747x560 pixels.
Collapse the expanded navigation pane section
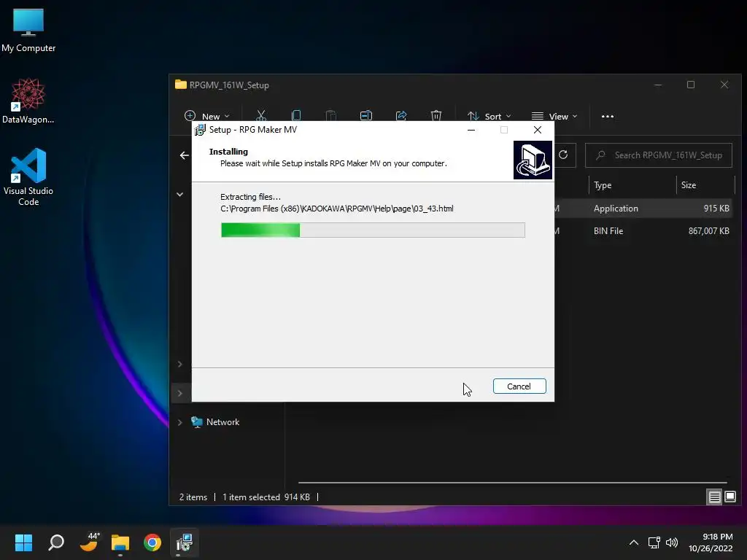pos(179,194)
